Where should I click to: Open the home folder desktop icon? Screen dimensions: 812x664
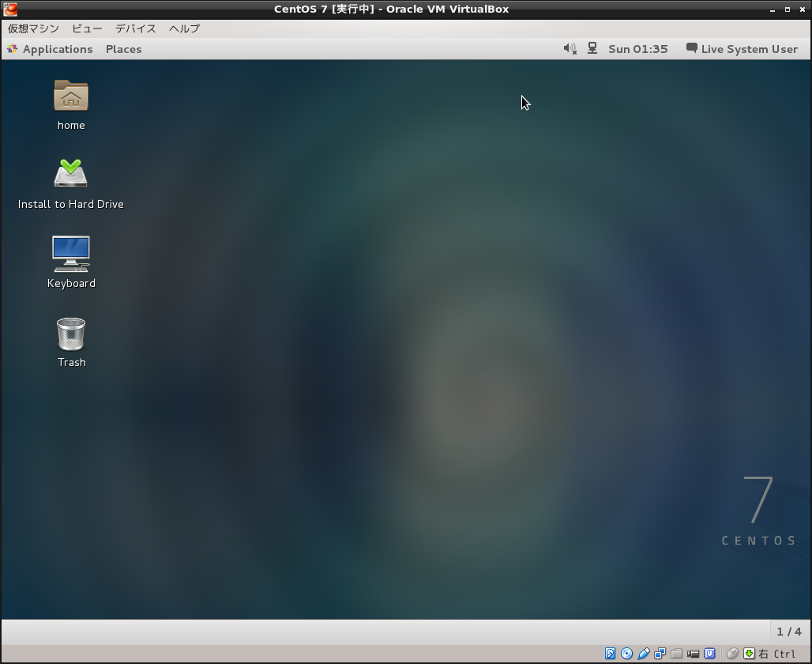(x=71, y=96)
